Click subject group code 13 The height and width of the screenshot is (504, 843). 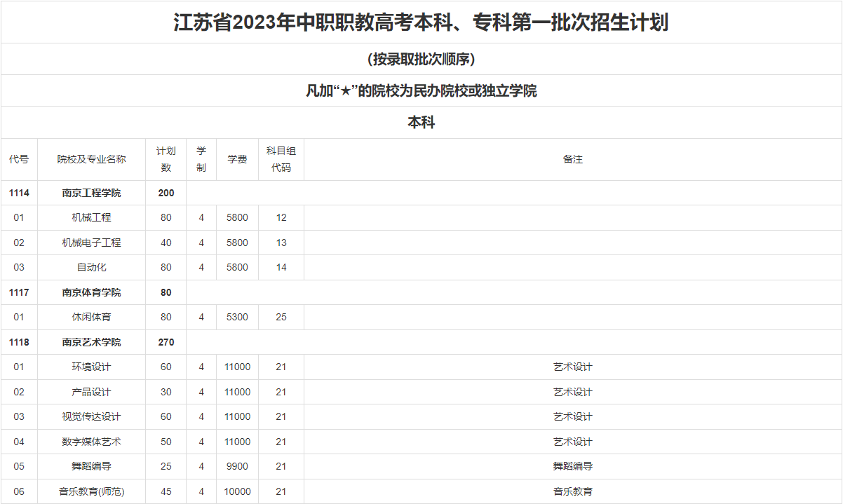(x=281, y=243)
